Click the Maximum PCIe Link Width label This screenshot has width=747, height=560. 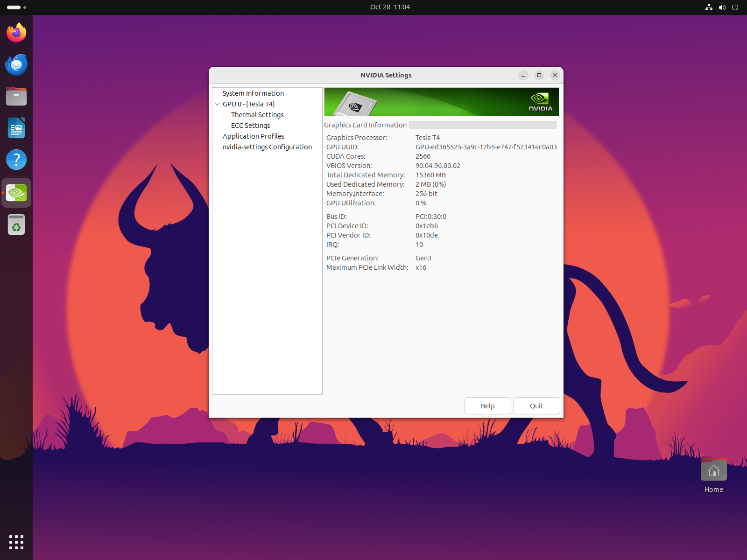tap(367, 267)
